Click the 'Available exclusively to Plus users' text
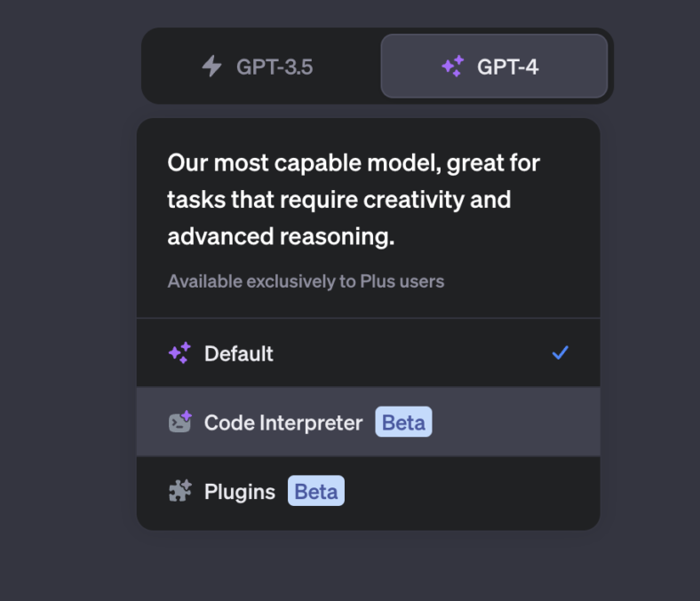This screenshot has width=700, height=601. click(x=306, y=281)
